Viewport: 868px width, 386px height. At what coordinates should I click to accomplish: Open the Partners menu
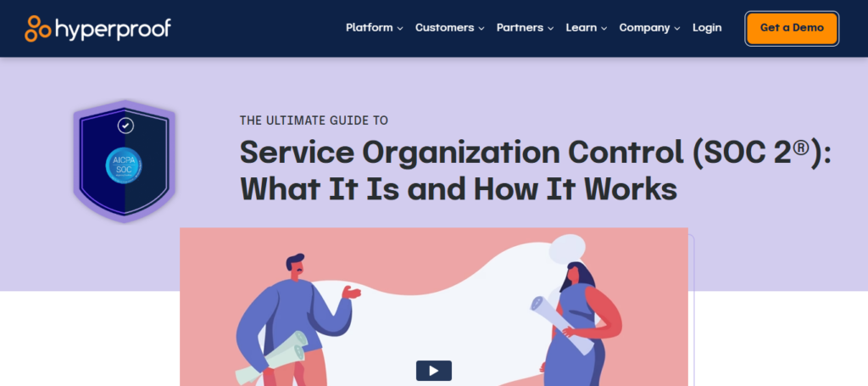coord(520,28)
